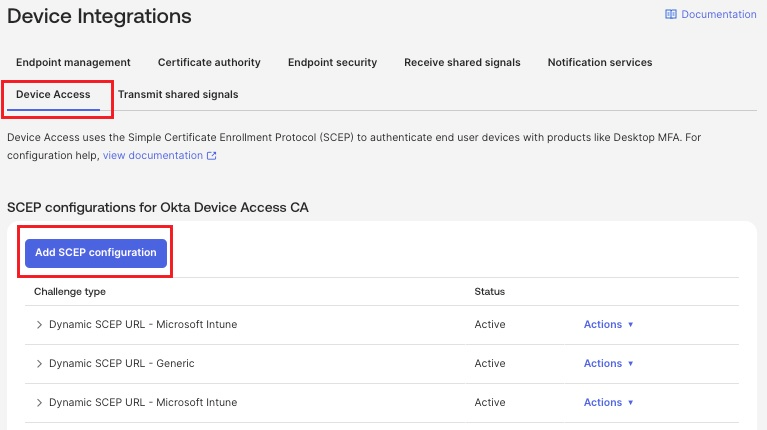767x430 pixels.
Task: Click the Documentation book icon
Action: tap(671, 14)
